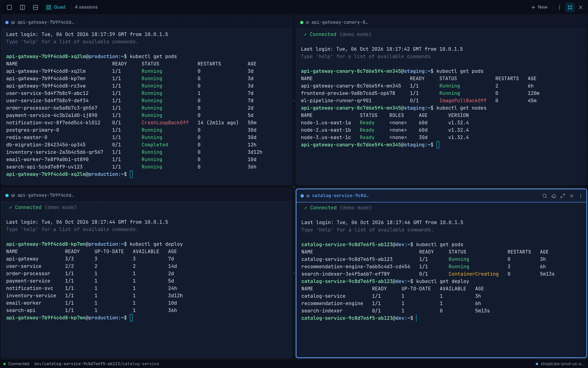Image resolution: width=588 pixels, height=368 pixels.
Task: Click node-2.us-east-1b in the nodes list
Action: point(326,130)
